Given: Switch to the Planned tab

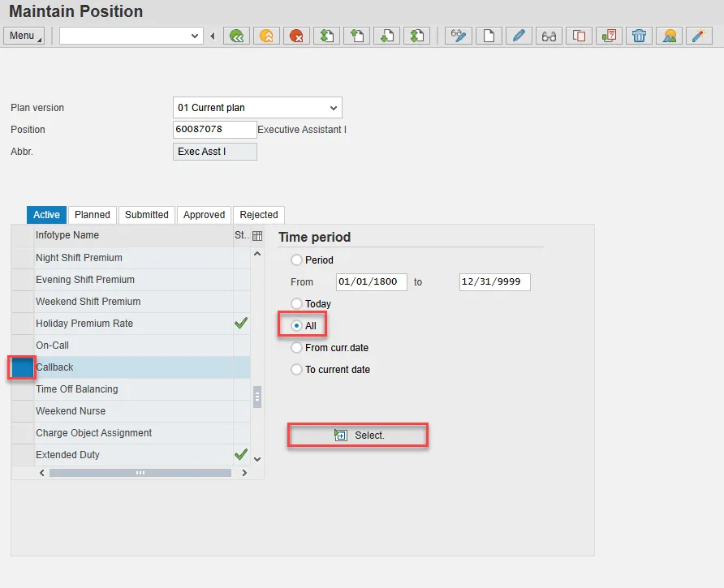Looking at the screenshot, I should 93,215.
